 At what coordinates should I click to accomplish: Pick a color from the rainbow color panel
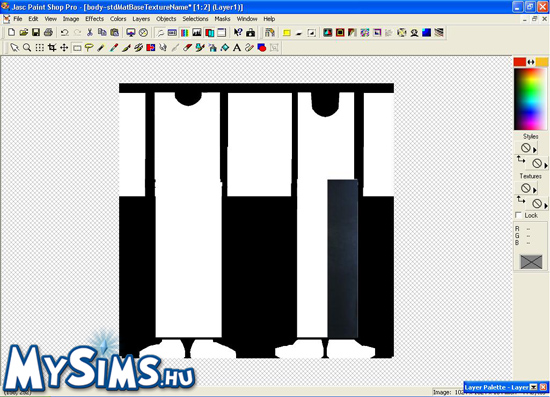pyautogui.click(x=531, y=99)
